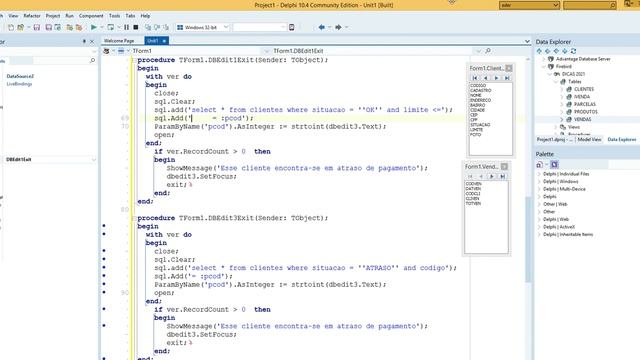Select the Views node in Data Explorer
The image size is (640, 360).
[573, 127]
